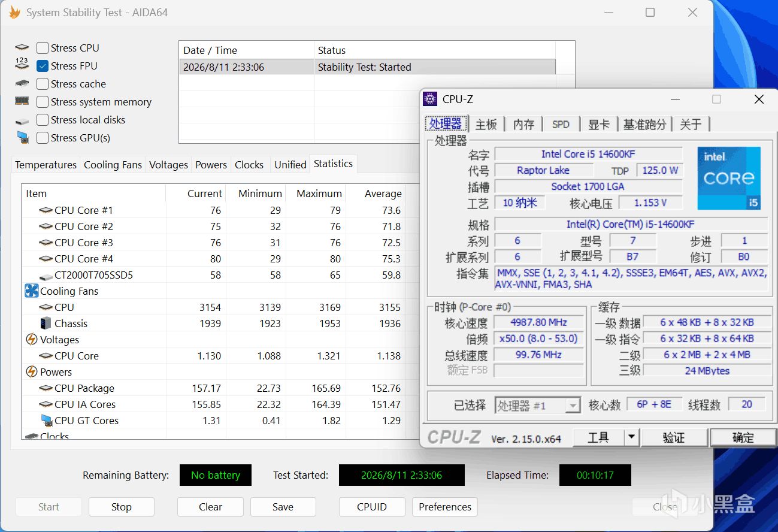
Task: Click the chip icon on CPU Core voltage row
Action: pos(46,356)
